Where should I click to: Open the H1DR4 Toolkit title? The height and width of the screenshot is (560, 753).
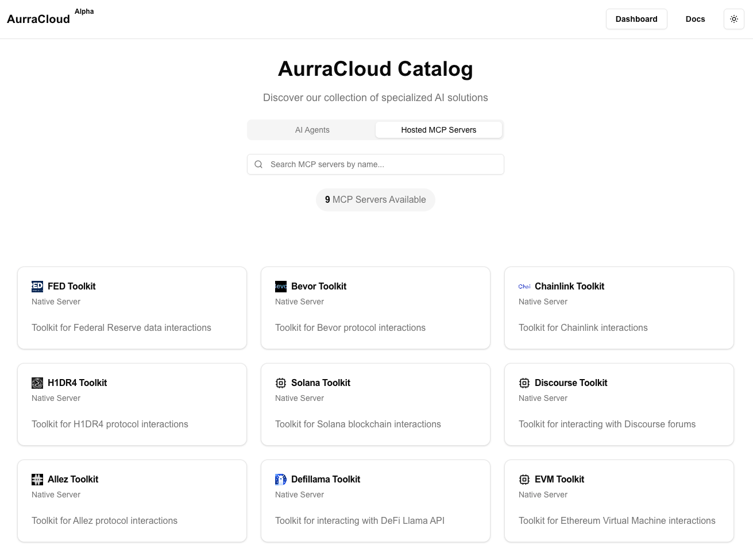77,383
